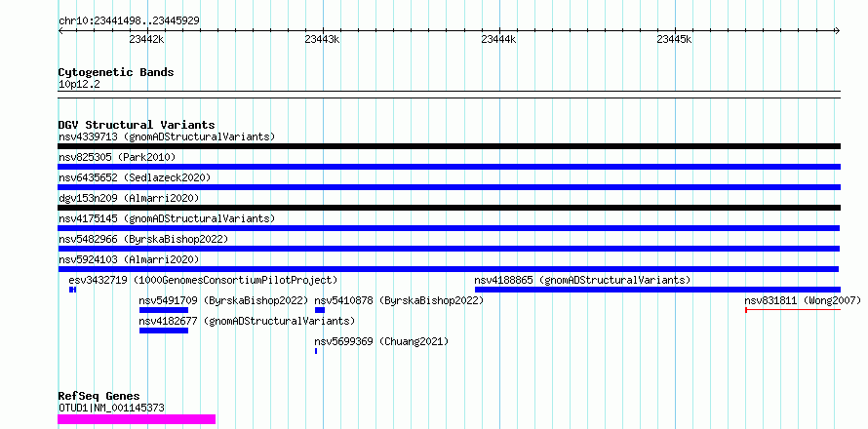868x429 pixels.
Task: Open nsv831811 (Wong2007) label
Action: click(803, 300)
